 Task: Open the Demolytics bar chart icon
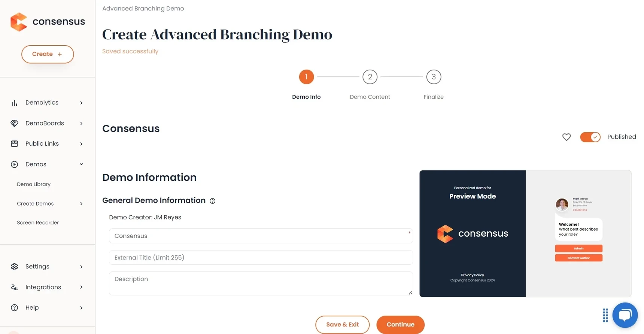[x=14, y=103]
